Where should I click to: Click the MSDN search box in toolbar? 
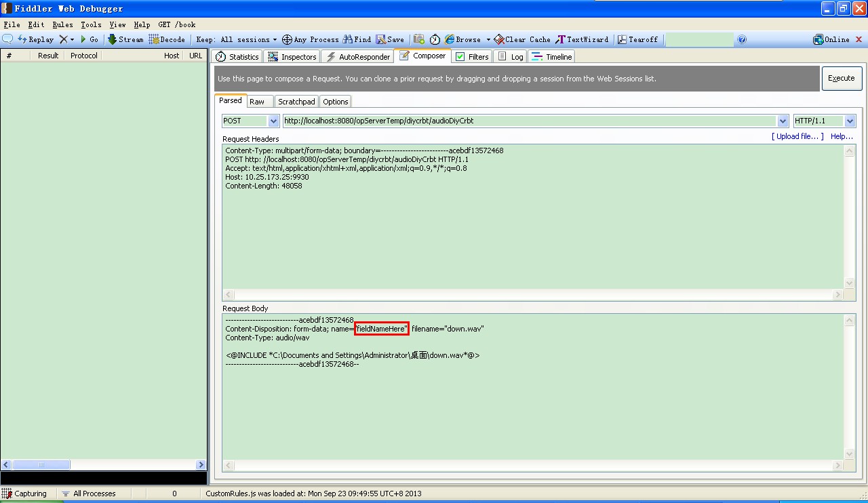click(x=700, y=39)
